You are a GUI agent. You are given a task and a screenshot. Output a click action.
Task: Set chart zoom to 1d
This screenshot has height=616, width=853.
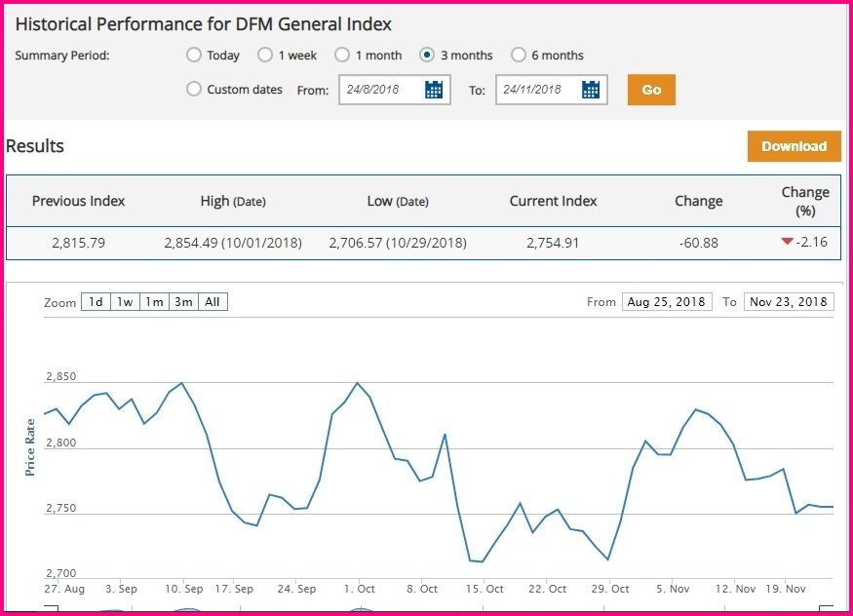pyautogui.click(x=96, y=302)
